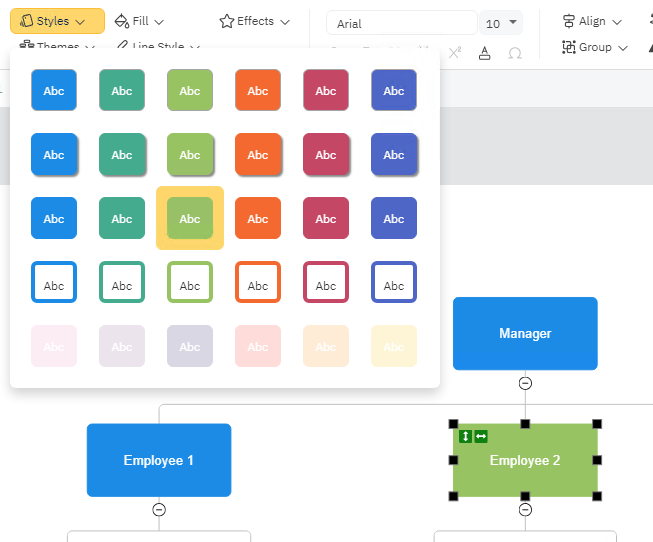The image size is (653, 542).
Task: Apply the cream yellow pastel Abc style
Action: point(394,346)
